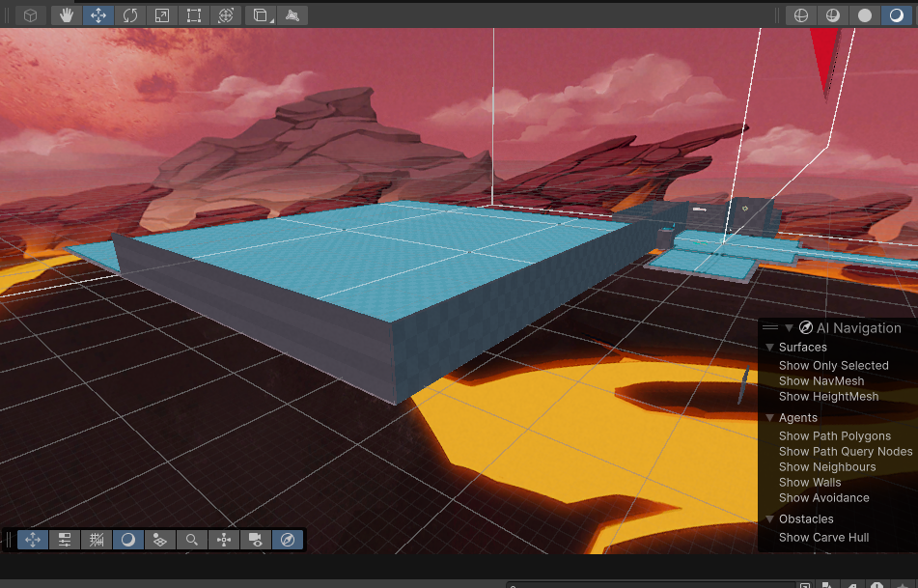Select the Scale tool
Image resolution: width=918 pixels, height=588 pixels.
tap(161, 15)
